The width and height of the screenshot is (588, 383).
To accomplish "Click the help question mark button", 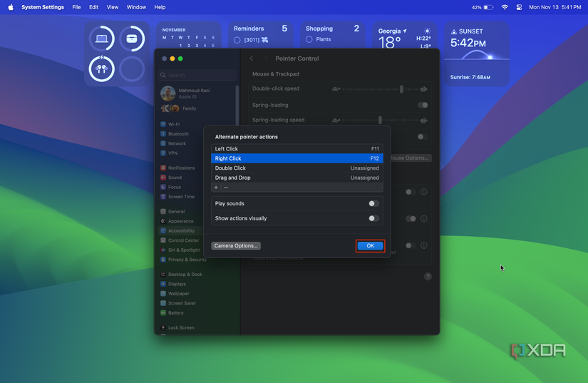I will coord(428,277).
